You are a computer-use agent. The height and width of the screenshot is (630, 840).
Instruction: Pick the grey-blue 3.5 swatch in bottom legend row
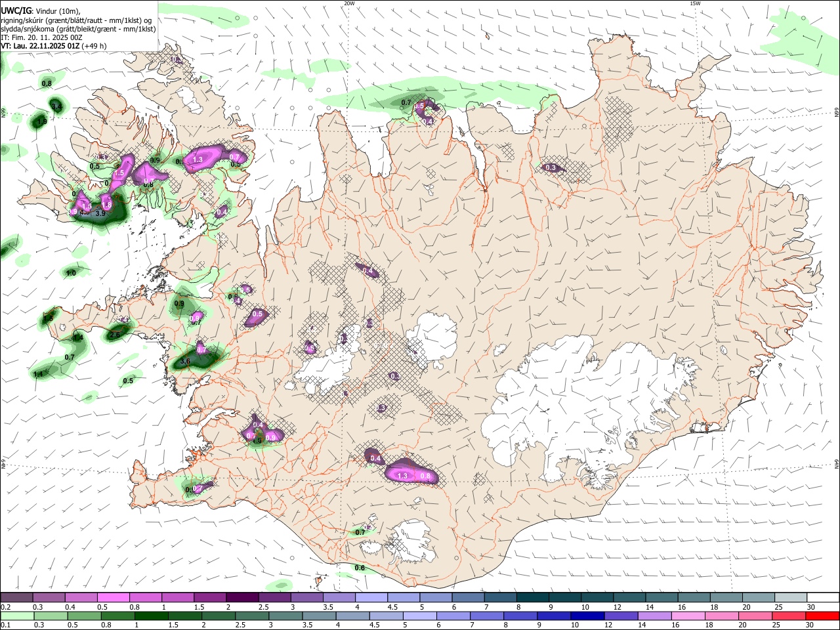[x=320, y=616]
